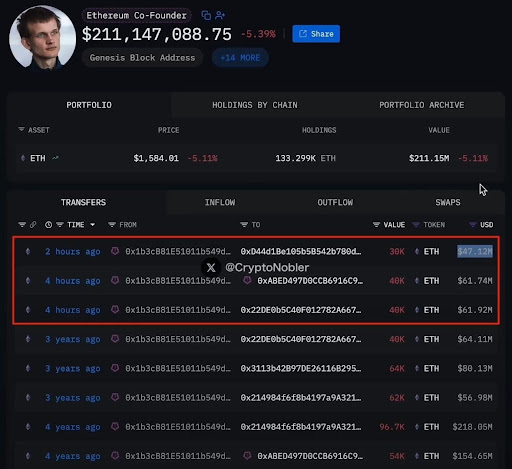Viewport: 512px width, 469px height.
Task: Click the $1,584.01 ETH price
Action: (x=156, y=158)
